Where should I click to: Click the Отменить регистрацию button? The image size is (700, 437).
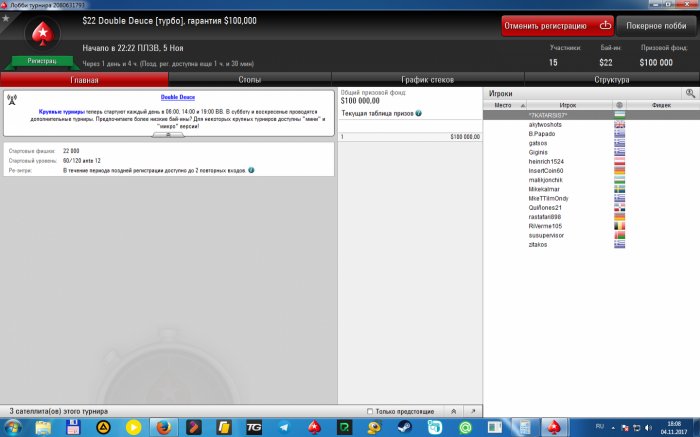(x=558, y=26)
